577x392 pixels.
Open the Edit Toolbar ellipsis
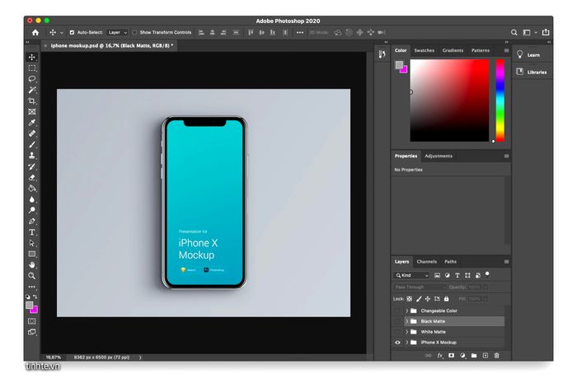point(32,287)
